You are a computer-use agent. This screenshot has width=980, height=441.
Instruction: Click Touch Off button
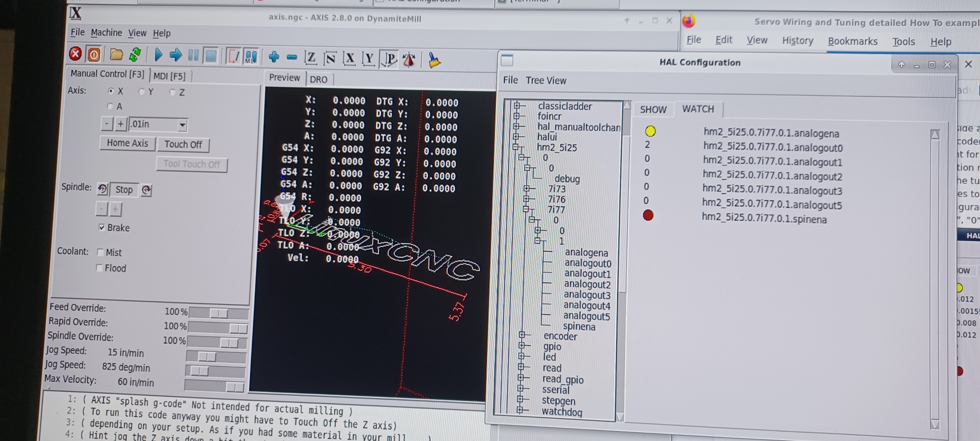183,145
